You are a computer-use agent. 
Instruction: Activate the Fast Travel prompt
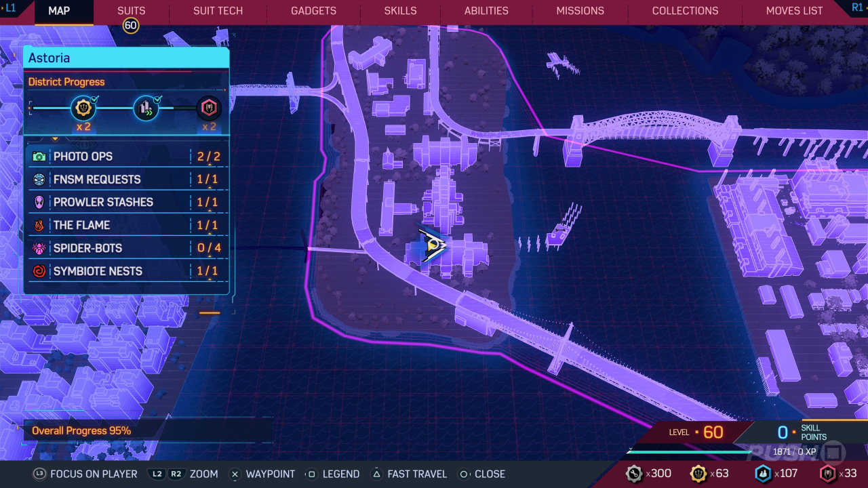tap(409, 474)
